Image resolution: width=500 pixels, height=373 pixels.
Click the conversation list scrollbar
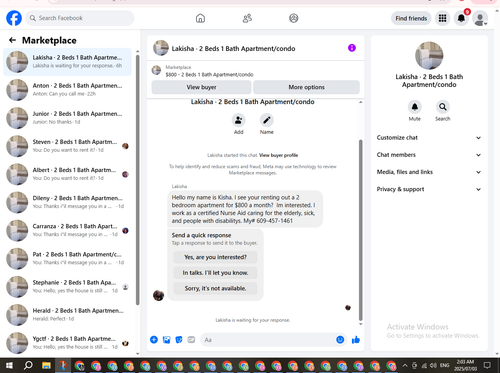137,180
